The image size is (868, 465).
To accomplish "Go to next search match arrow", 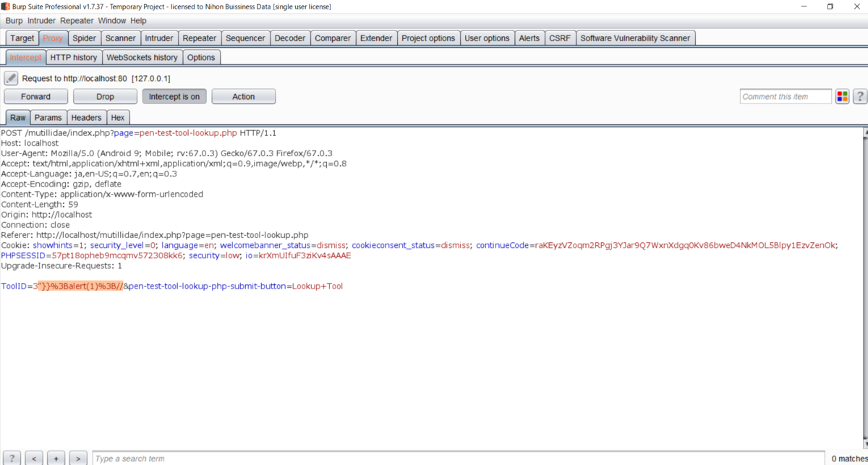I will [x=79, y=458].
